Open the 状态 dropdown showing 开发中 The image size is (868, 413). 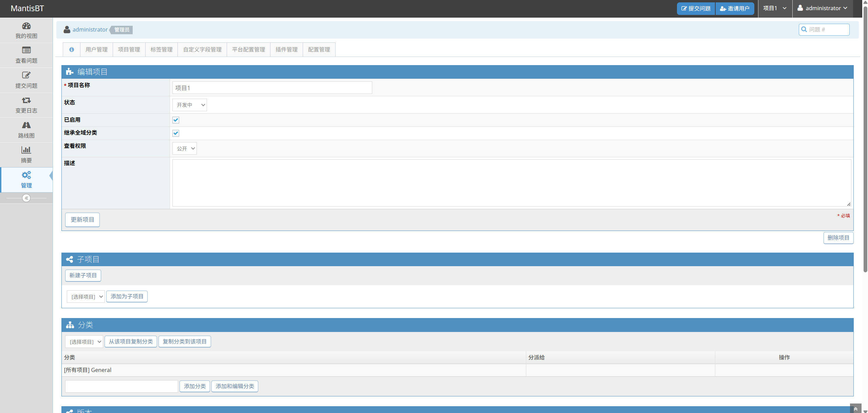click(189, 105)
